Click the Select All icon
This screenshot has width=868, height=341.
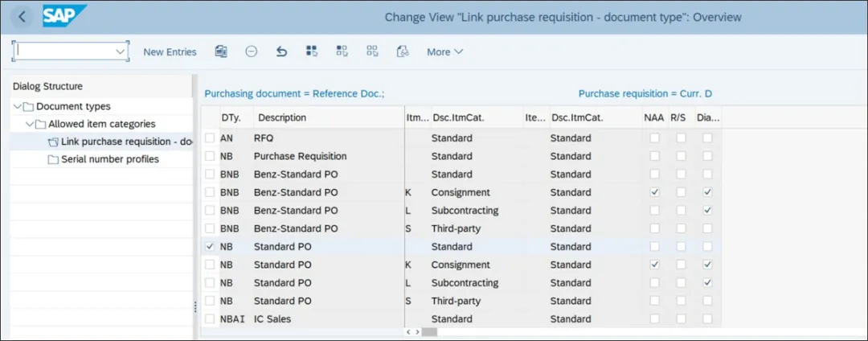point(312,51)
